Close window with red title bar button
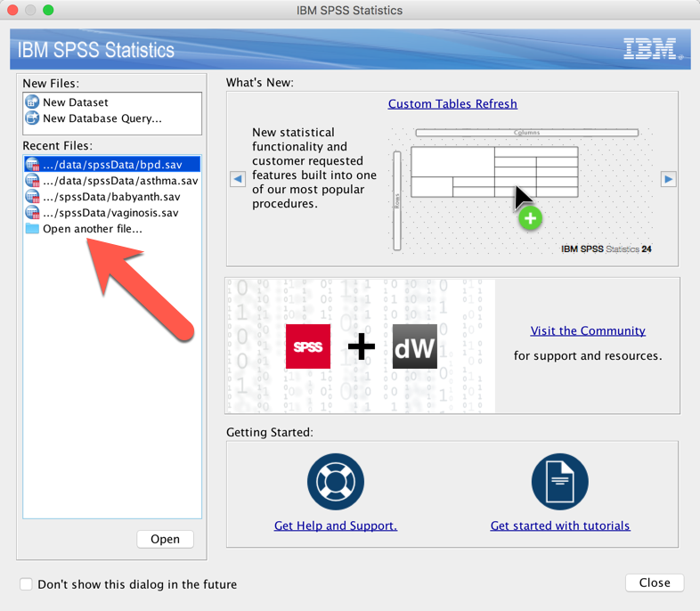 (12, 10)
